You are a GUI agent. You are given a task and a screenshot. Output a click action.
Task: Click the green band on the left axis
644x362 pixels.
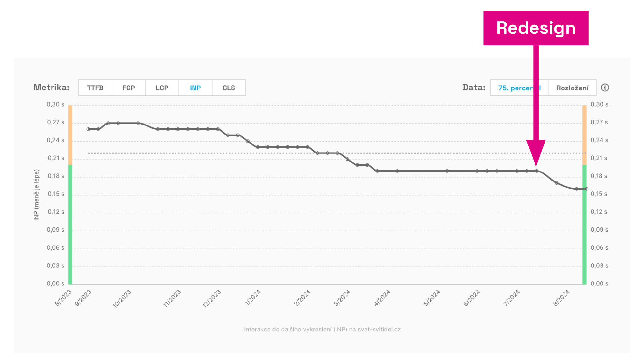coord(70,225)
